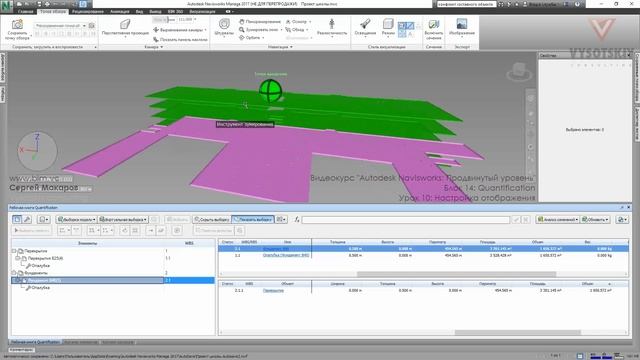Click the item catalog view icon in Quantification

[17, 220]
